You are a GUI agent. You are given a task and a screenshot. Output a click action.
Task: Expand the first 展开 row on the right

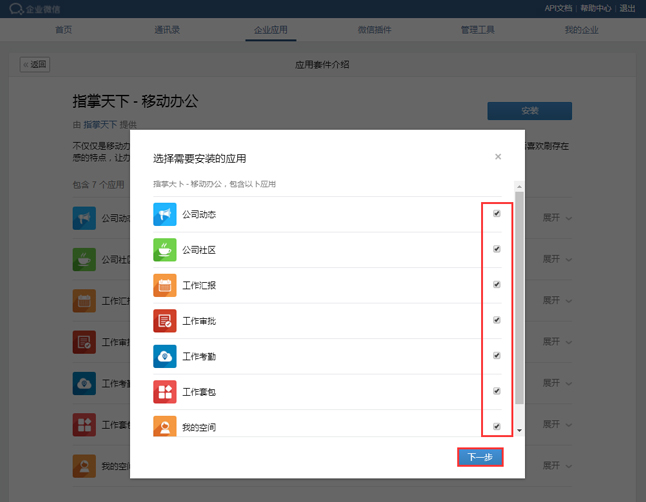tap(557, 217)
